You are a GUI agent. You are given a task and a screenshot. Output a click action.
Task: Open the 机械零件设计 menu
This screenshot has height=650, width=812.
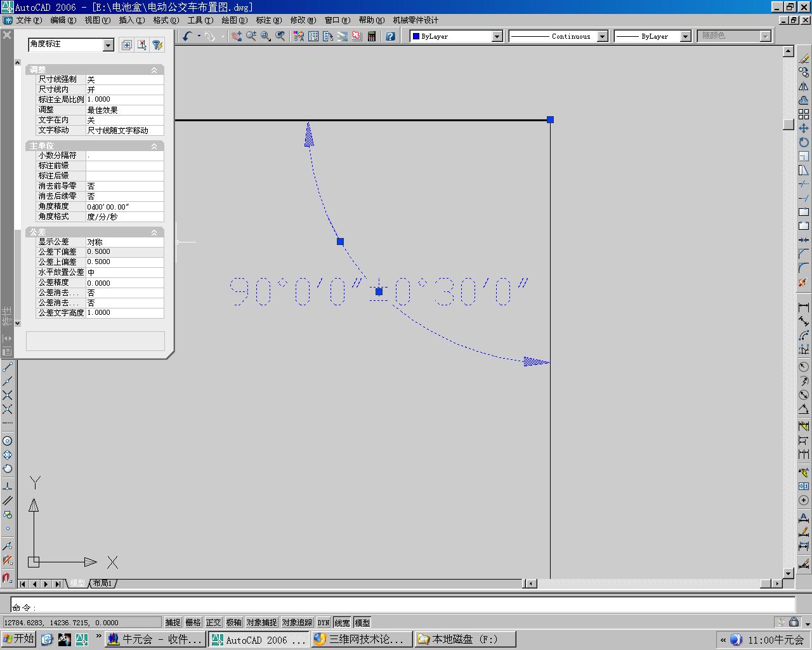tap(416, 20)
